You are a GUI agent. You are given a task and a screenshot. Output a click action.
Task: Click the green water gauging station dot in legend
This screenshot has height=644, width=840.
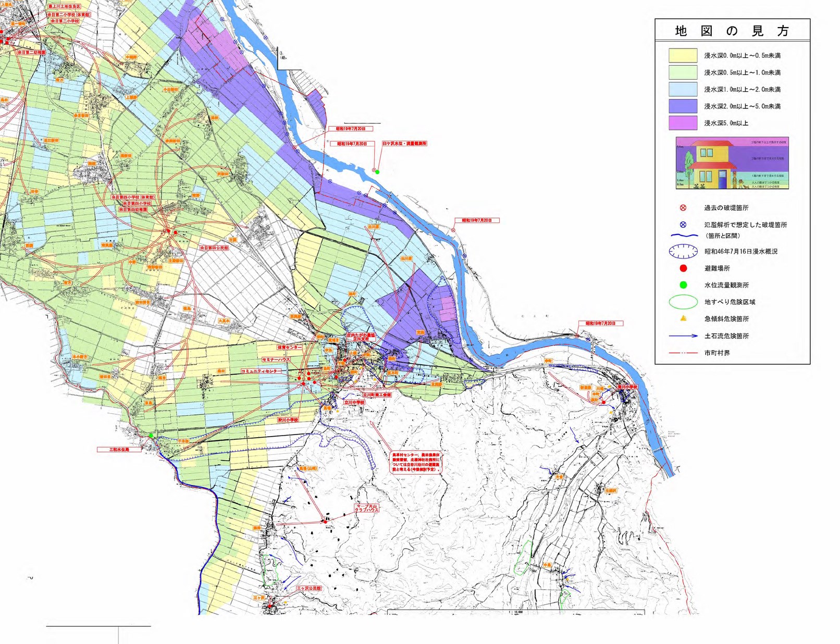tap(683, 285)
